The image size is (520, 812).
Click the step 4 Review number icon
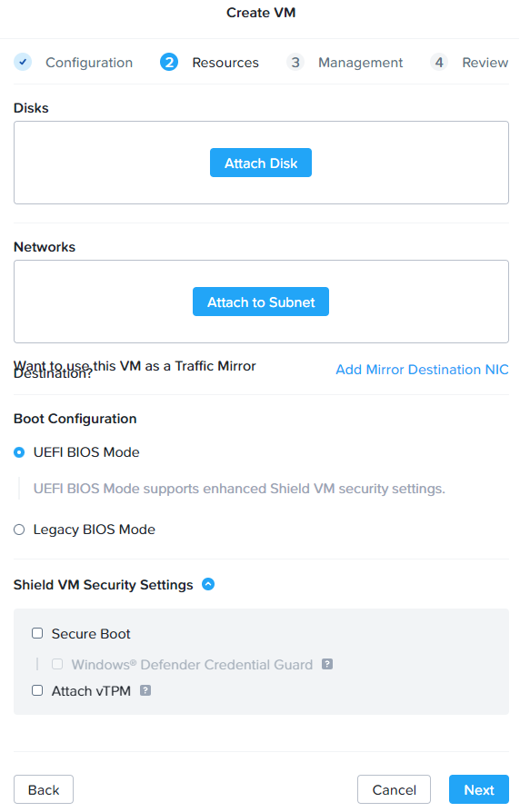point(439,62)
